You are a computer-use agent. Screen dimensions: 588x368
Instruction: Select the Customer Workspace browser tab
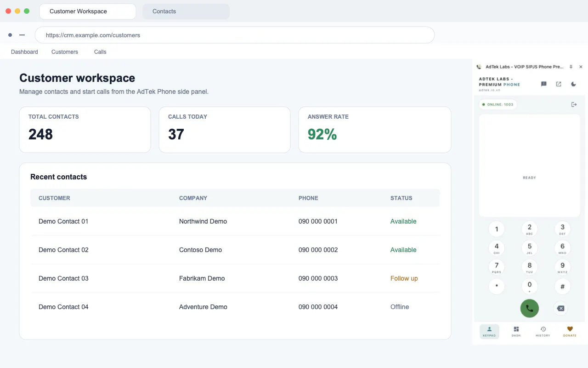coord(88,11)
